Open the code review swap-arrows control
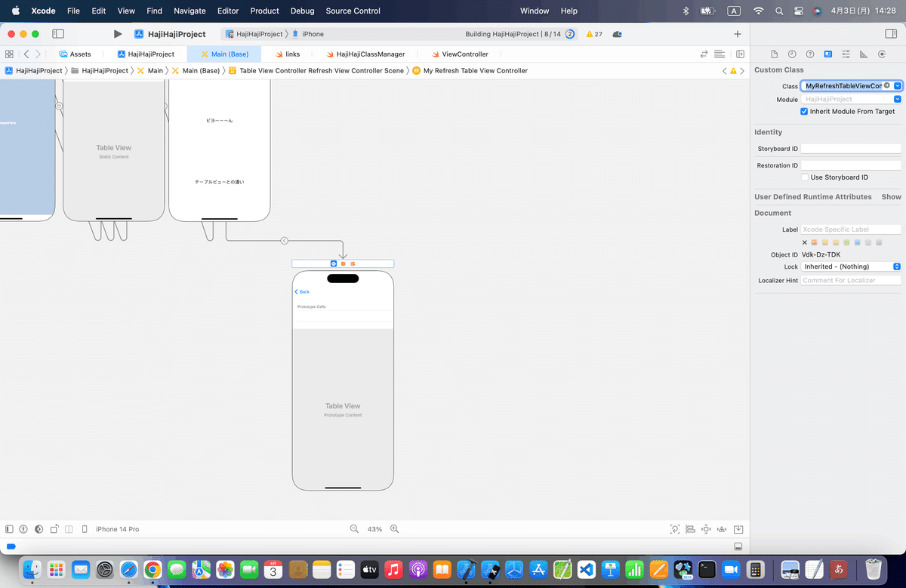 pos(704,54)
